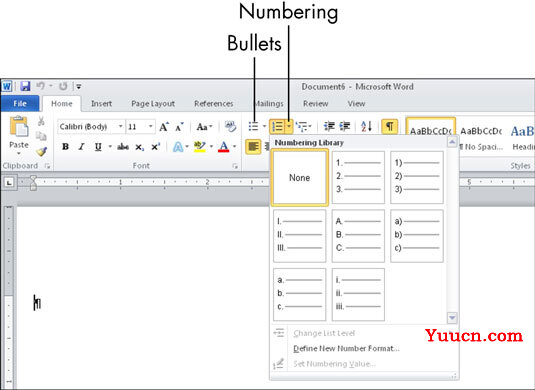Toggle Underline formatting

point(98,147)
